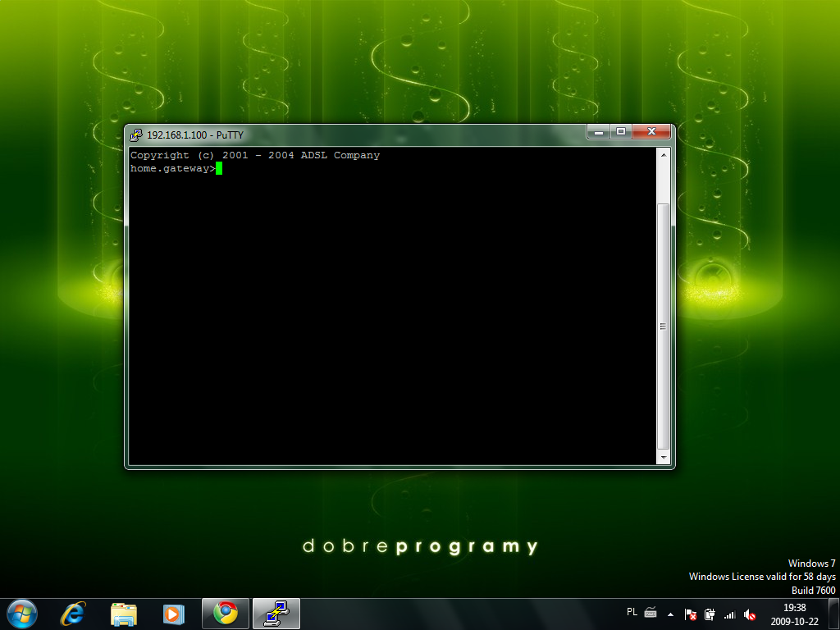Launch Windows Media Player from taskbar
Viewport: 840px width, 630px height.
pos(174,614)
